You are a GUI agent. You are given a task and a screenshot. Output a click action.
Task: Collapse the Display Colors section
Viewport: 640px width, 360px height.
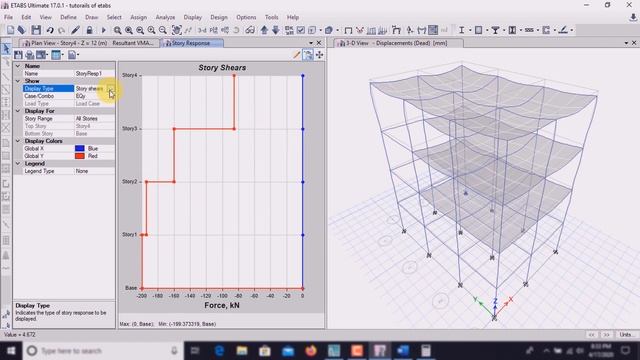click(x=18, y=141)
